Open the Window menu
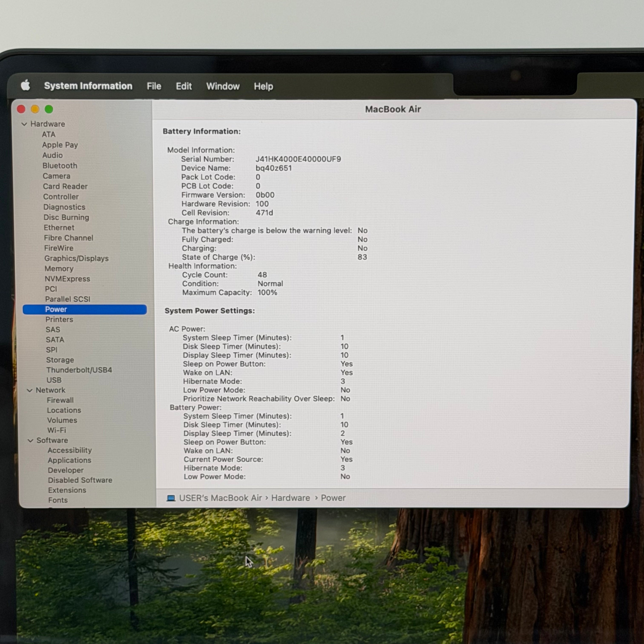The width and height of the screenshot is (644, 644). (x=223, y=86)
